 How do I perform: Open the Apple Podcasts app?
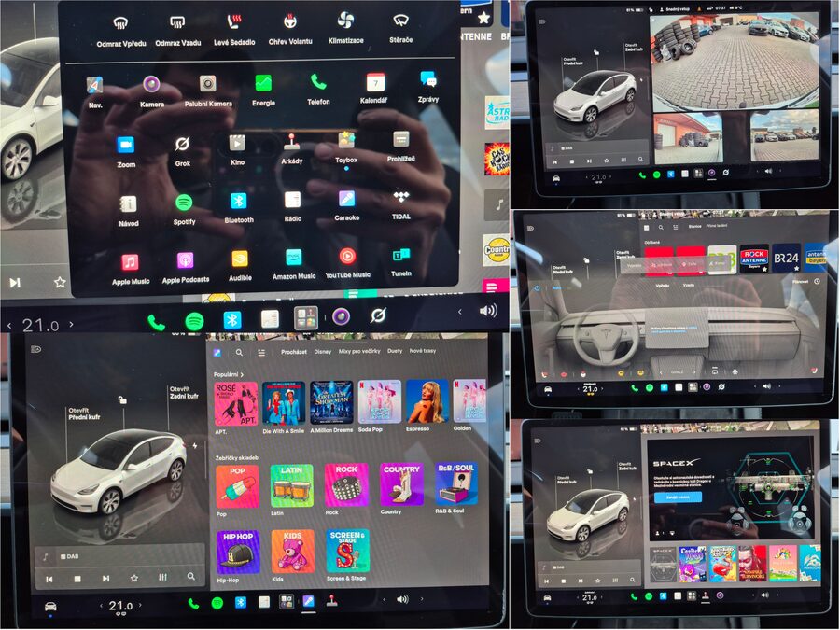186,260
